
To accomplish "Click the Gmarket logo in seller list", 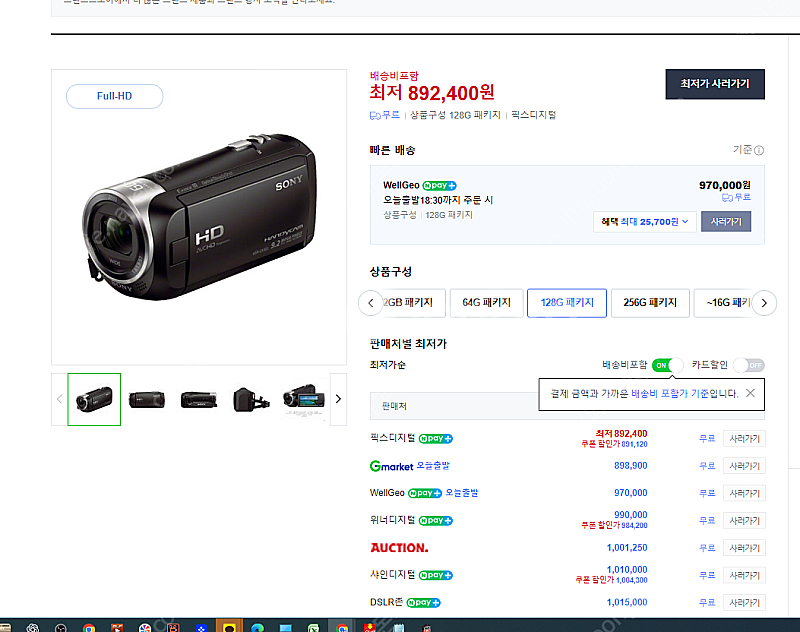I will click(391, 466).
